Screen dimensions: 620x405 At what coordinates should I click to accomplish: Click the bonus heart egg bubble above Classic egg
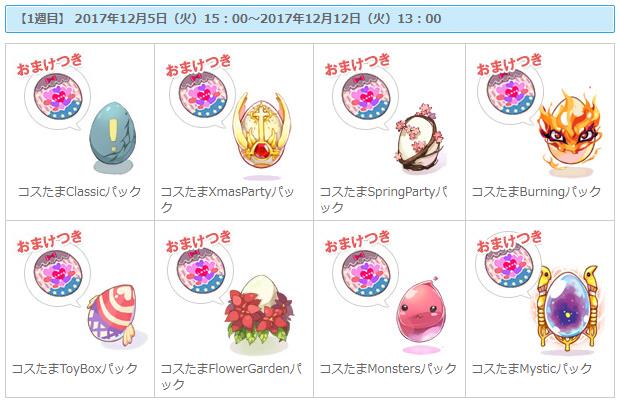[58, 98]
